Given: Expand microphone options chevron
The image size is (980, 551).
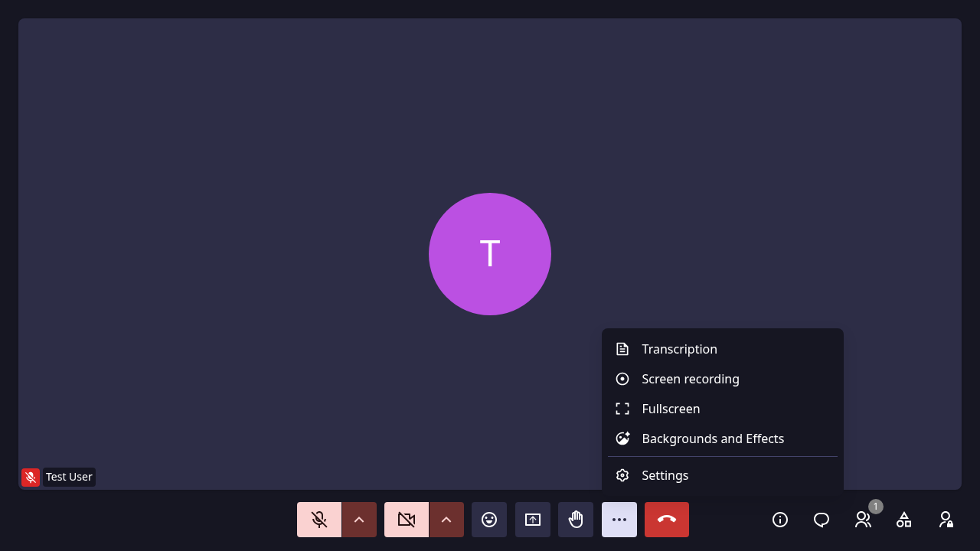Looking at the screenshot, I should point(359,520).
